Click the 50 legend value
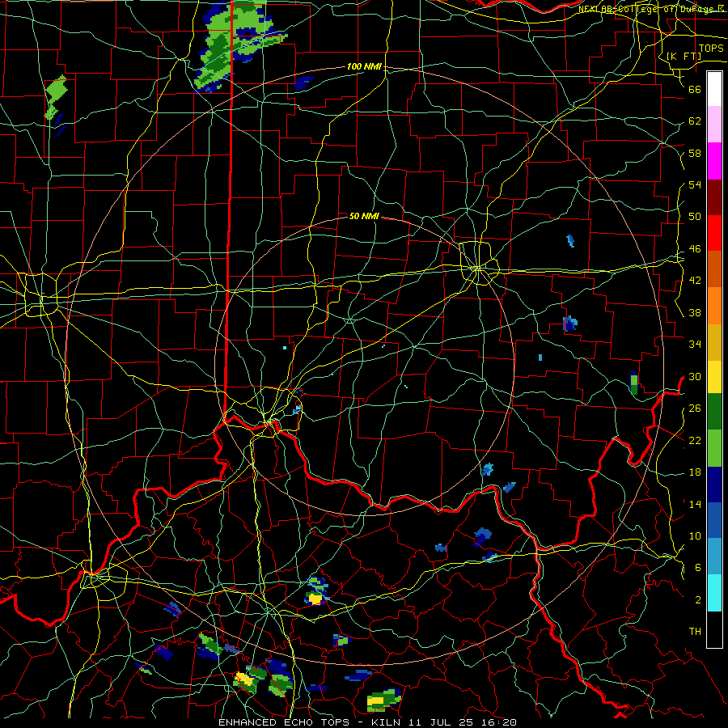Viewport: 728px width, 728px height. coord(695,217)
